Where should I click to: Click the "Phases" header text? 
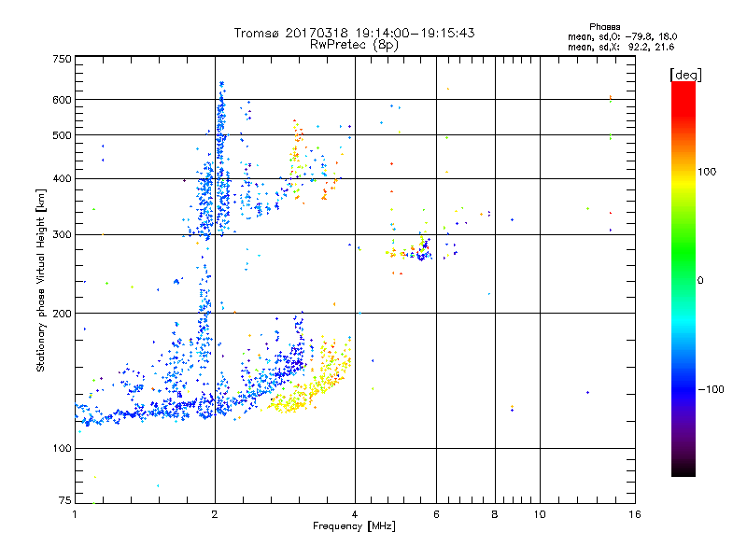[x=604, y=27]
